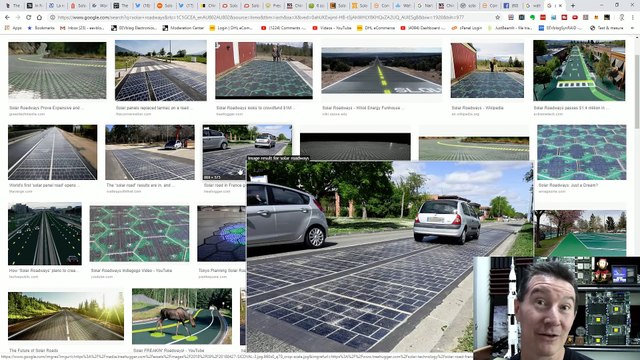Open the Apps shortcut in bookmarks bar
640x360 pixels.
coord(13,28)
